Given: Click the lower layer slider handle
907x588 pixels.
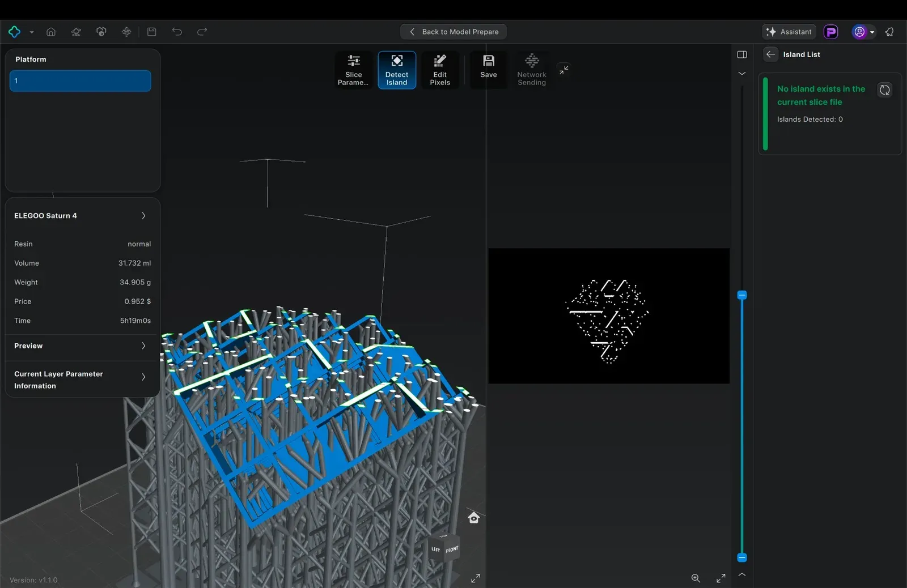Looking at the screenshot, I should pos(742,558).
